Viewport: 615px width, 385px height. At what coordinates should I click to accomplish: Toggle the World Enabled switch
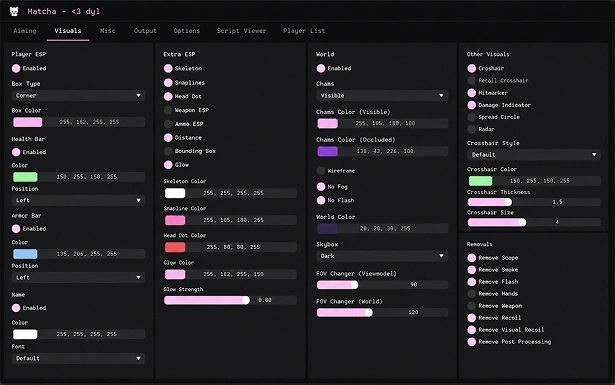(x=321, y=68)
